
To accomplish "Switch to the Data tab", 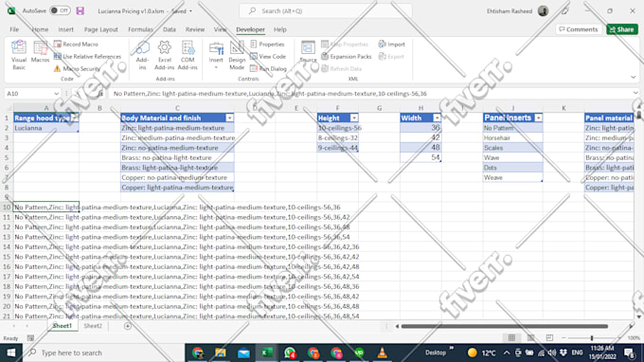I will point(170,29).
